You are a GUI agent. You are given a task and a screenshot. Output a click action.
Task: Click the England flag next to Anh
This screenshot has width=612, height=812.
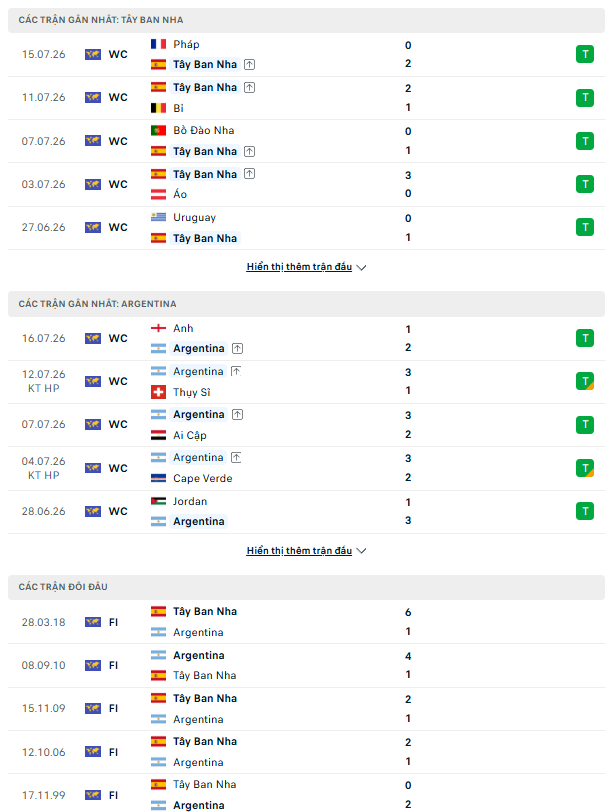pyautogui.click(x=158, y=328)
